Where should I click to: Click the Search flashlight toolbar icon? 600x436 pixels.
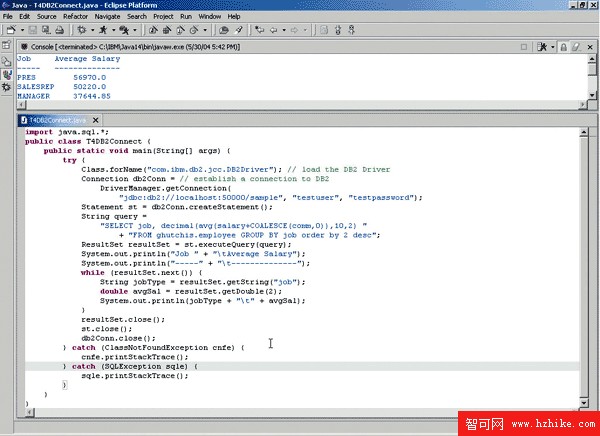coord(239,30)
